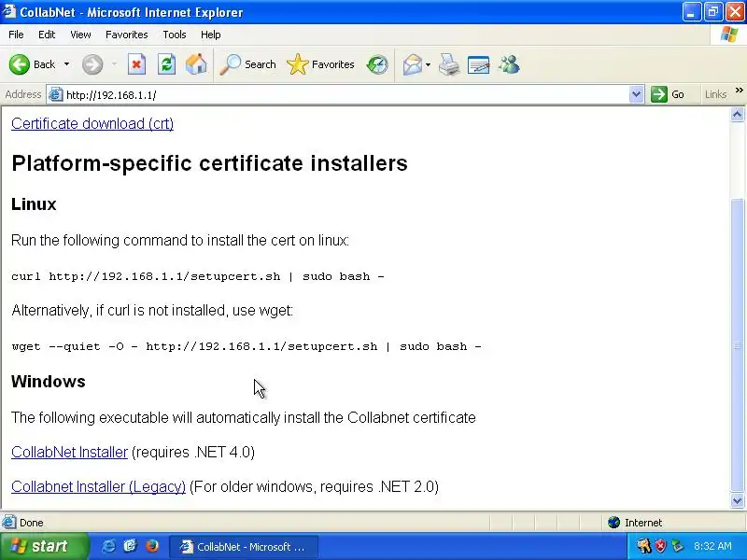Open the View menu
This screenshot has height=560, width=747.
coord(80,35)
